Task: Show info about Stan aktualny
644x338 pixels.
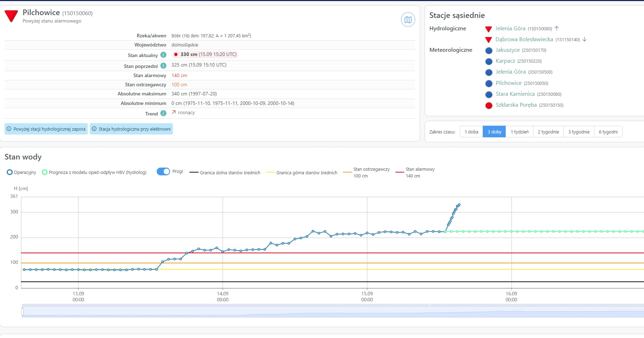Action: [163, 55]
